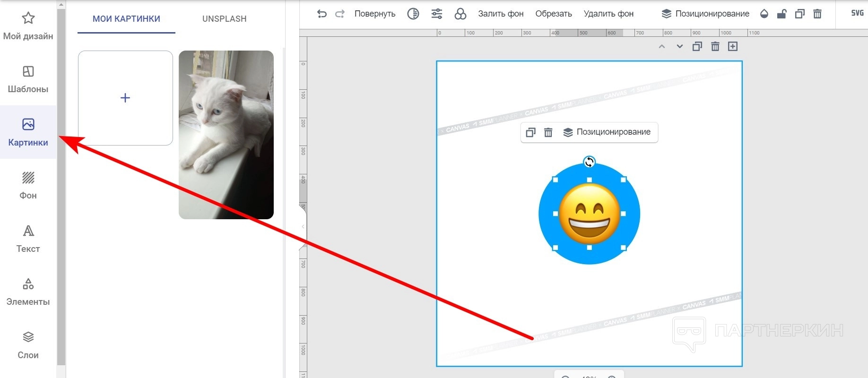Delete the page using the trash above the canvas
868x378 pixels.
(715, 46)
